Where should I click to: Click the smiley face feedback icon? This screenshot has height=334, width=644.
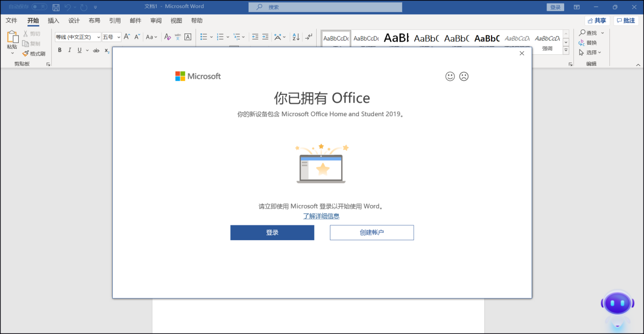point(450,76)
